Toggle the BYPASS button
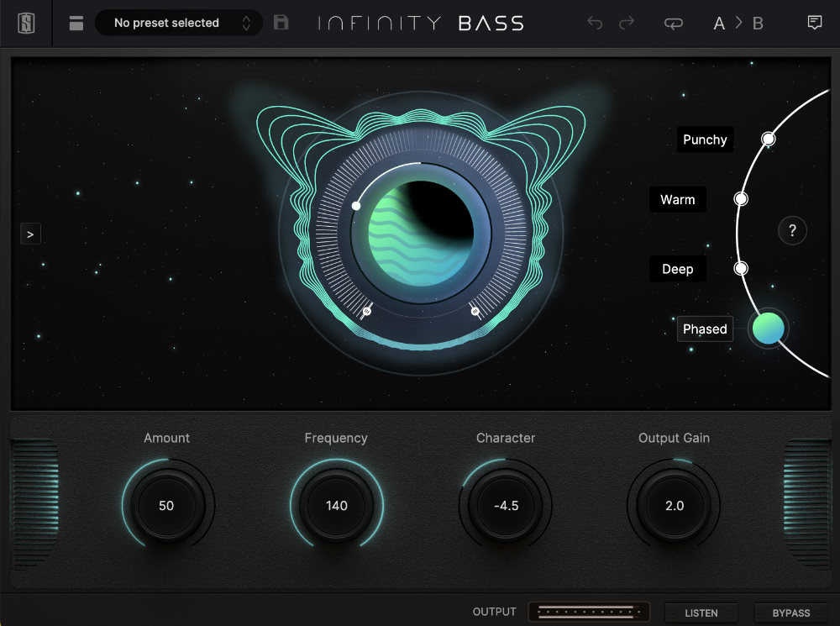Viewport: 840px width, 626px height. (x=791, y=613)
